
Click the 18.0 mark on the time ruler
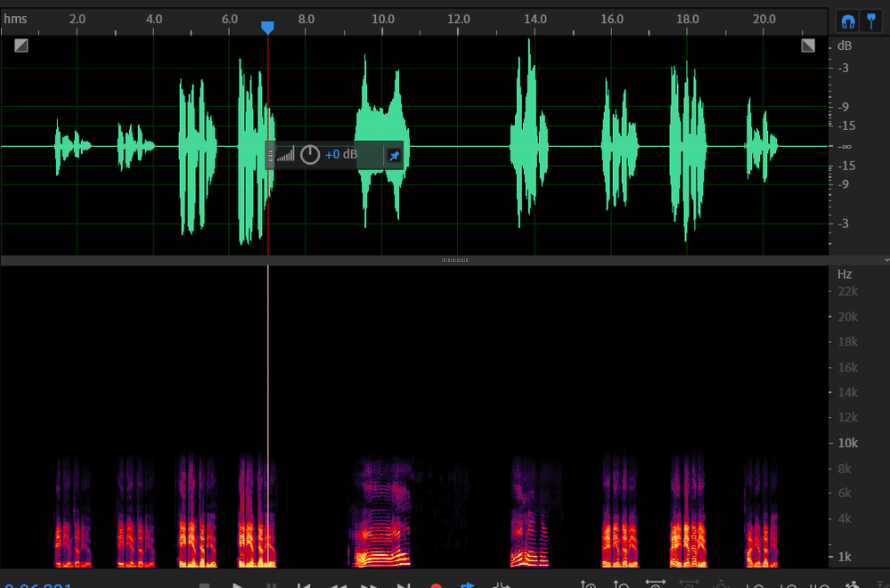pyautogui.click(x=688, y=19)
